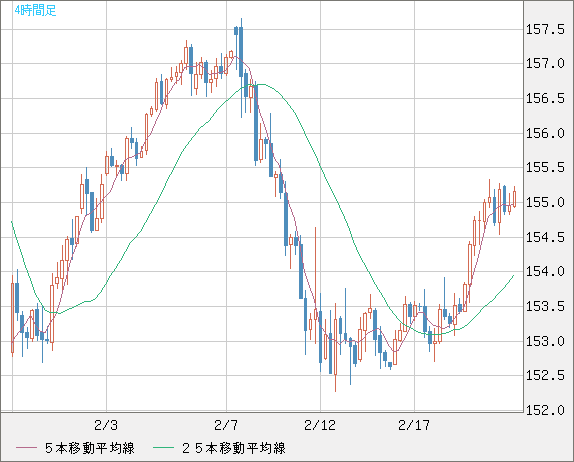Click the 153.5 price axis label

tap(545, 306)
